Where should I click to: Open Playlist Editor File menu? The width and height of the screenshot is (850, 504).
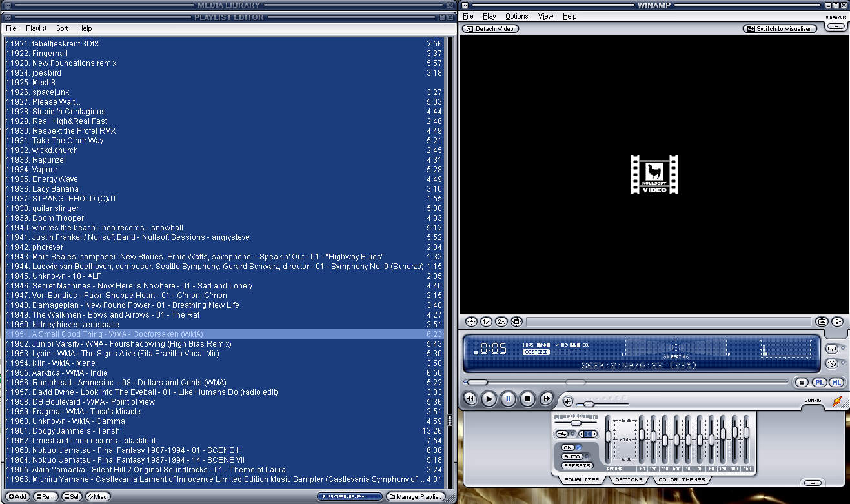tap(11, 28)
